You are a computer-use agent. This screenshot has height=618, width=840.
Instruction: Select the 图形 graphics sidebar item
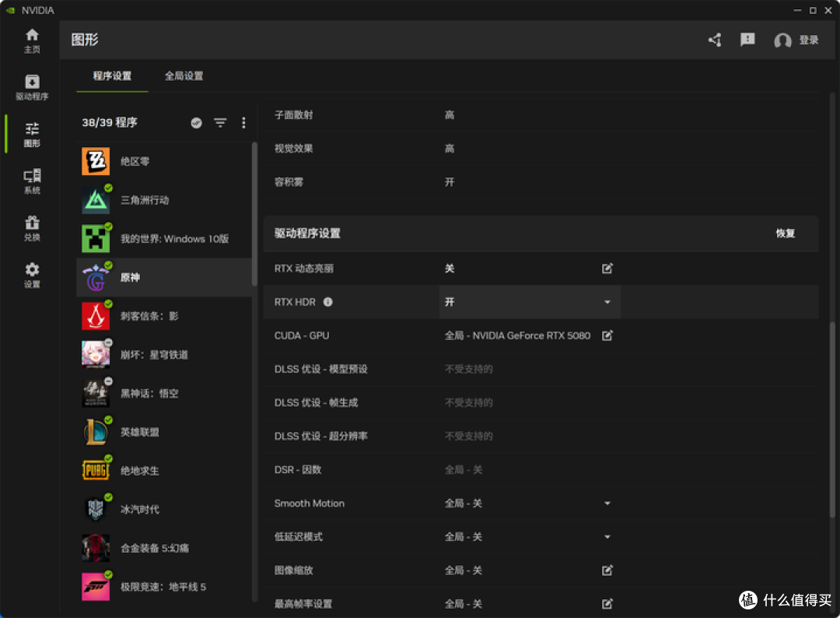(x=32, y=135)
